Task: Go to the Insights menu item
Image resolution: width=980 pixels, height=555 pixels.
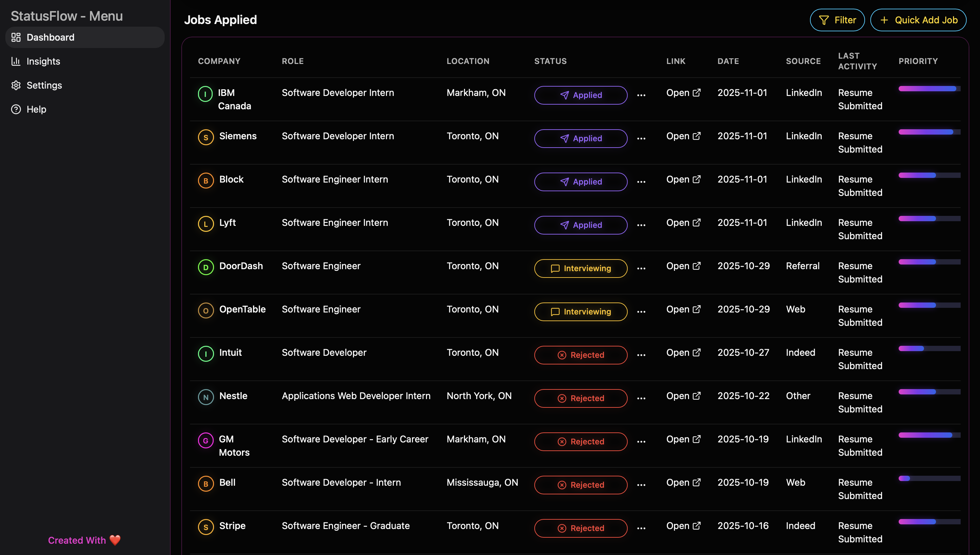Action: (x=43, y=61)
